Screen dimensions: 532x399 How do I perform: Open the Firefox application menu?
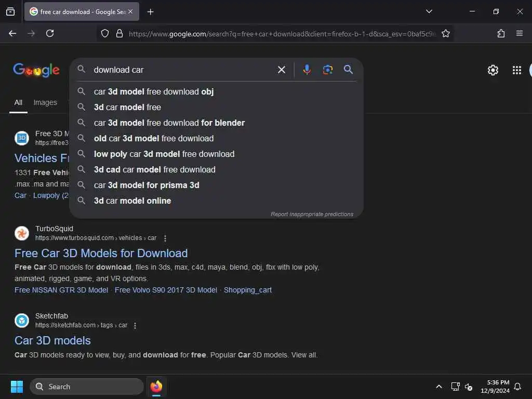tap(519, 33)
